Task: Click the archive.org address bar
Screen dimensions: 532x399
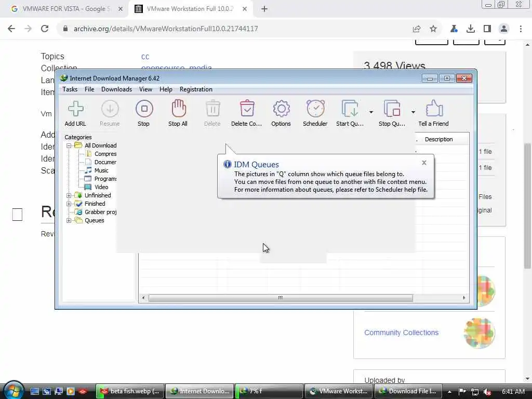Action: 234,29
